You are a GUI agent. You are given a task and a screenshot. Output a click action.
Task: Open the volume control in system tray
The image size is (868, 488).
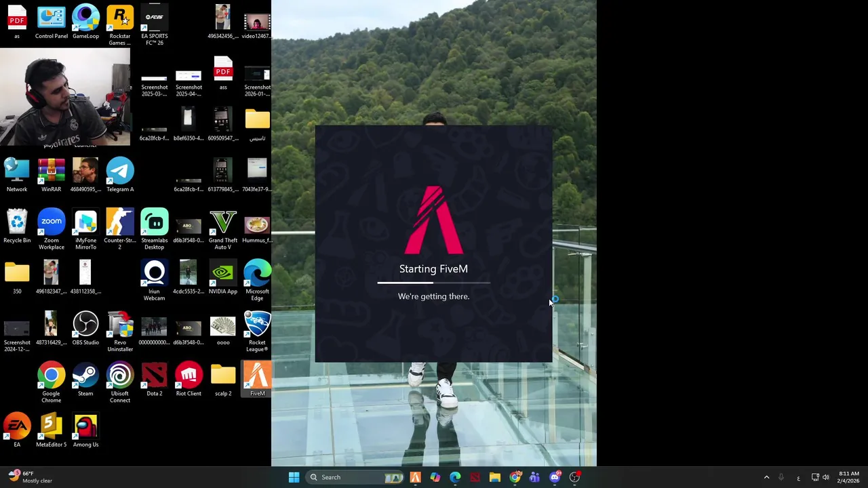click(826, 477)
